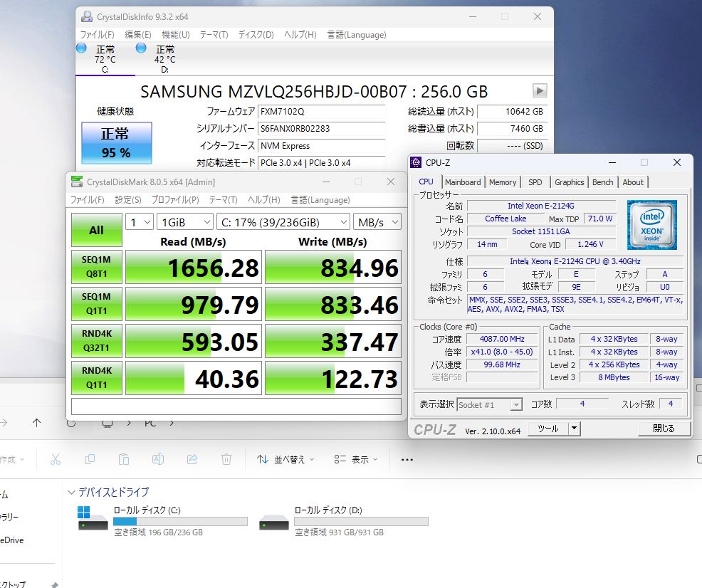Click the Cut scissors icon in Explorer toolbar
The height and width of the screenshot is (588, 702).
55,459
